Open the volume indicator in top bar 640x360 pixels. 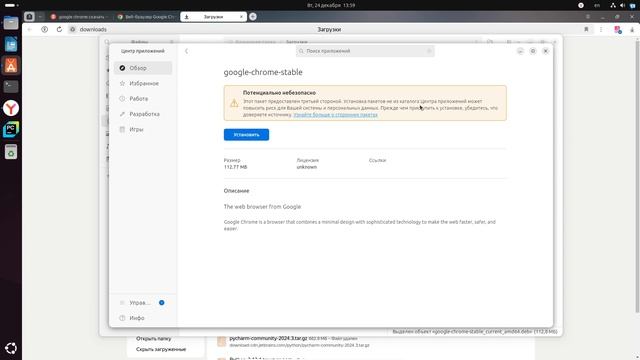click(622, 5)
